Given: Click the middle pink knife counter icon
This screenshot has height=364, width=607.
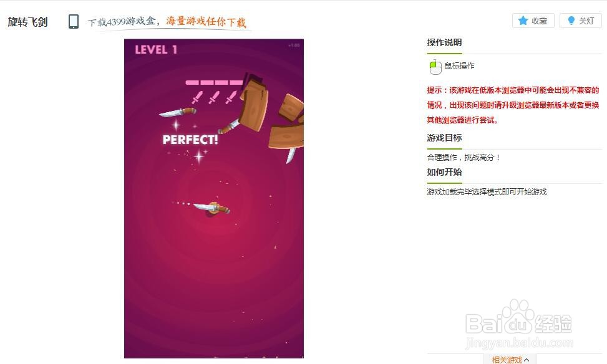Looking at the screenshot, I should pyautogui.click(x=214, y=97).
